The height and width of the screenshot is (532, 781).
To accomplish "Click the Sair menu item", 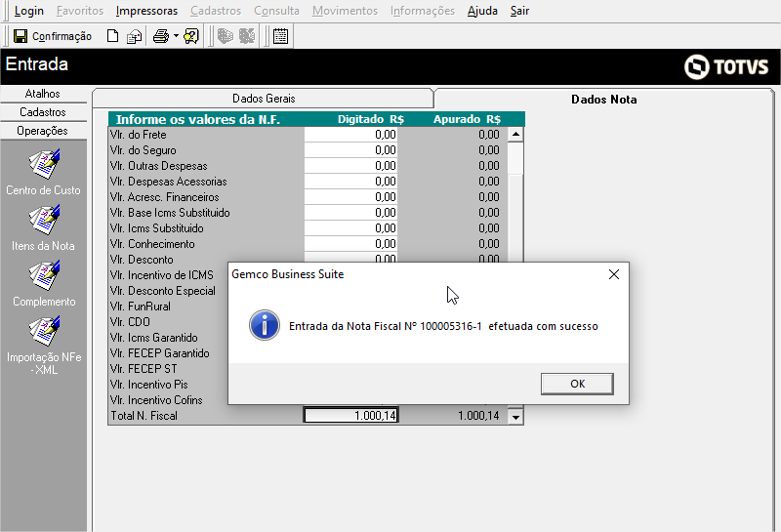I will click(x=519, y=11).
